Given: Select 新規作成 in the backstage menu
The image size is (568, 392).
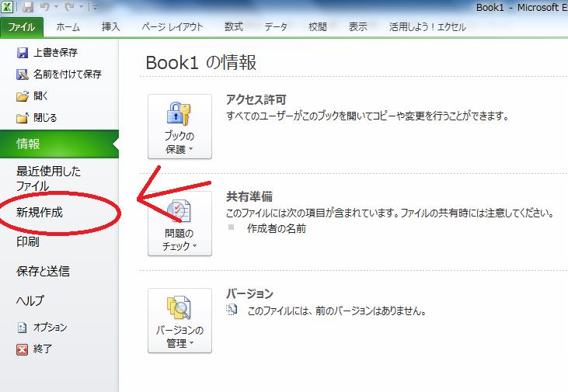Looking at the screenshot, I should 40,213.
